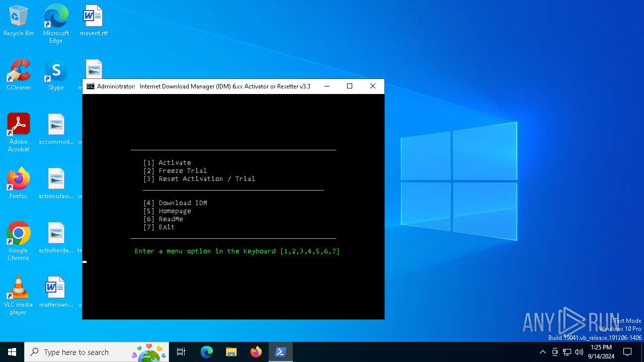The width and height of the screenshot is (644, 362).
Task: Select the mevent.rtf desktop file
Action: tap(94, 21)
